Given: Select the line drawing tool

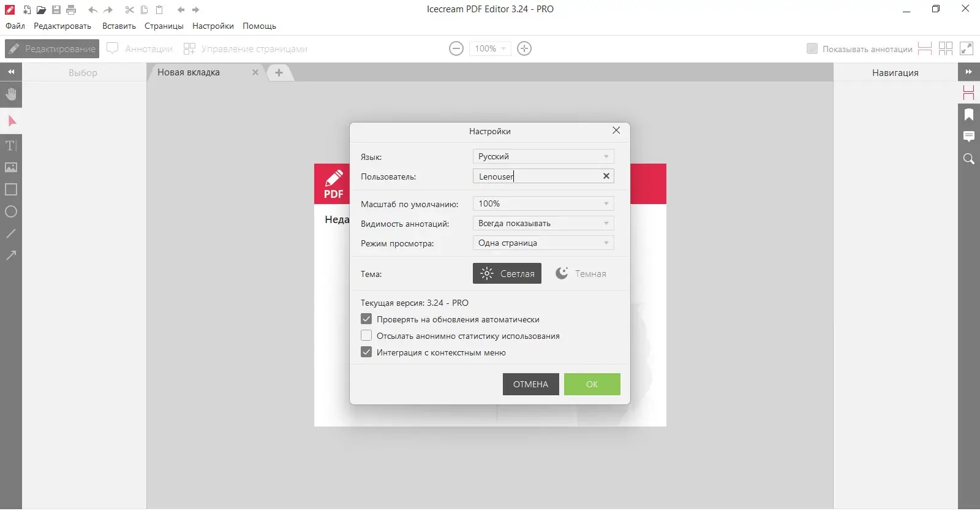Looking at the screenshot, I should tap(11, 233).
